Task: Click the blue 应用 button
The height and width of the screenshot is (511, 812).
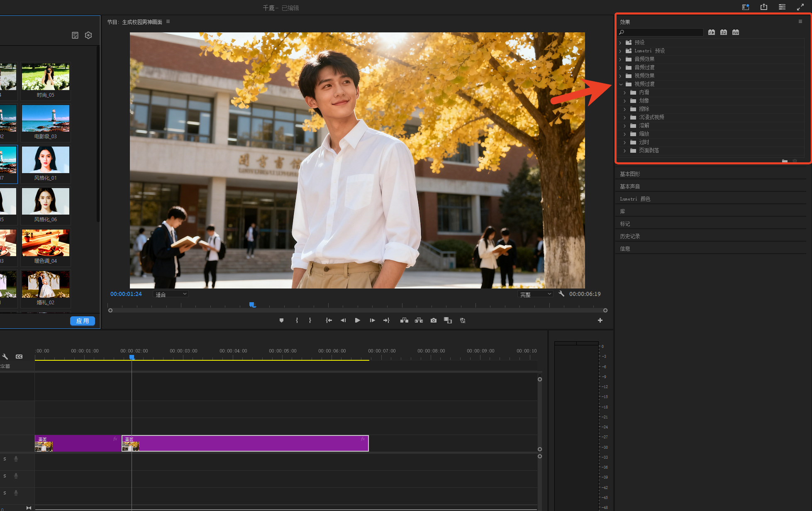Action: [83, 321]
